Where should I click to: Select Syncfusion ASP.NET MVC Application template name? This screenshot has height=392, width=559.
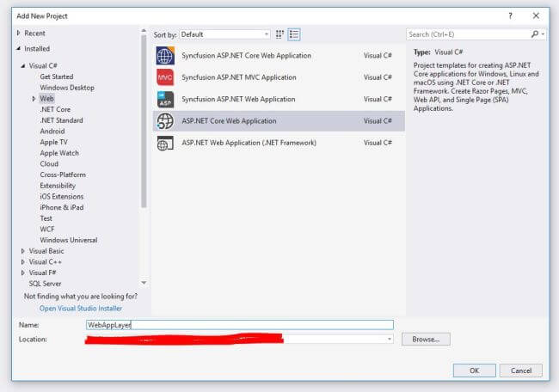pos(239,77)
